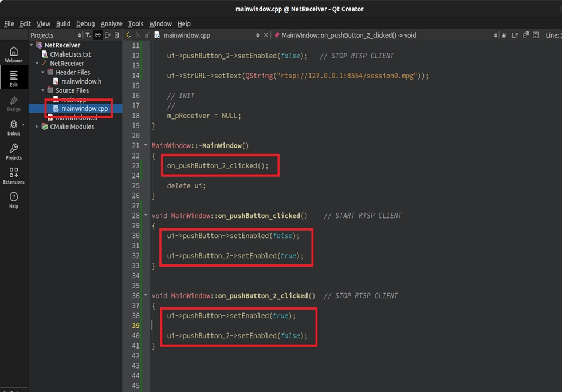562x392 pixels.
Task: Click the # preprocessor directives icon
Action: [504, 35]
